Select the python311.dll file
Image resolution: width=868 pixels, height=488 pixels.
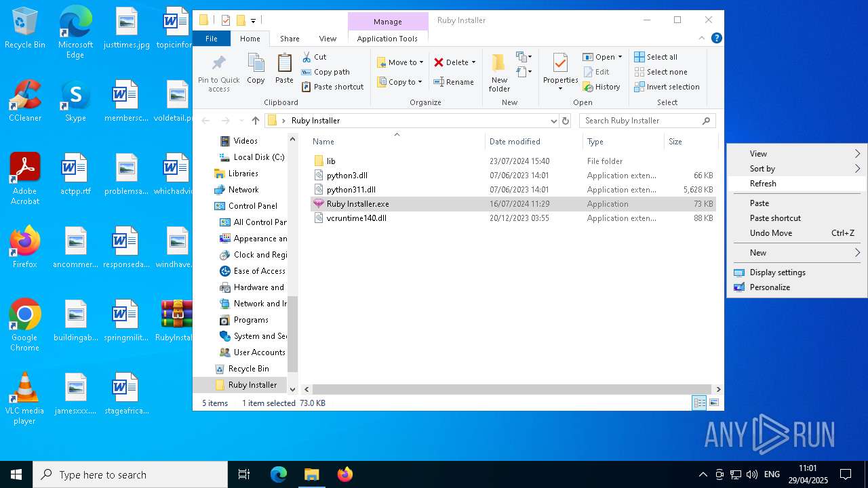point(513,190)
